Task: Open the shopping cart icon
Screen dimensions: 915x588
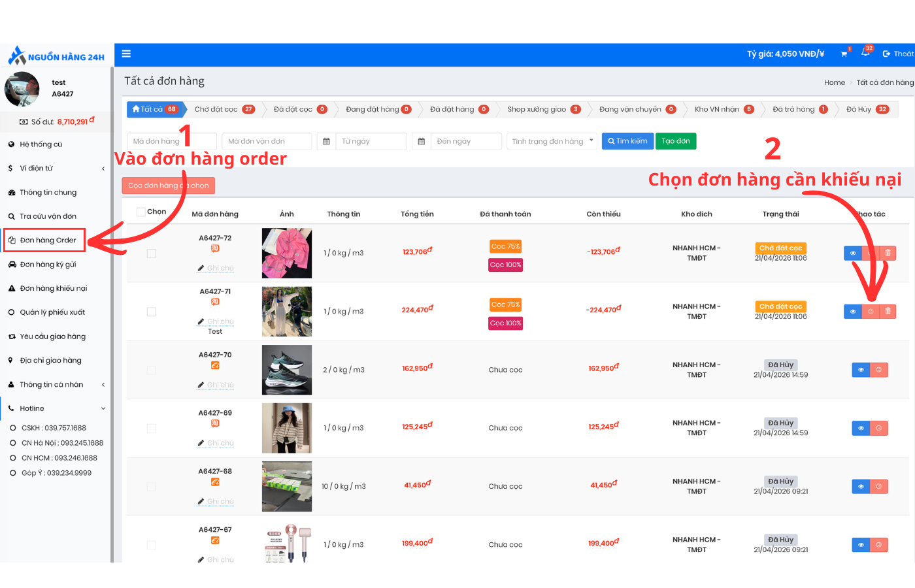Action: point(844,54)
